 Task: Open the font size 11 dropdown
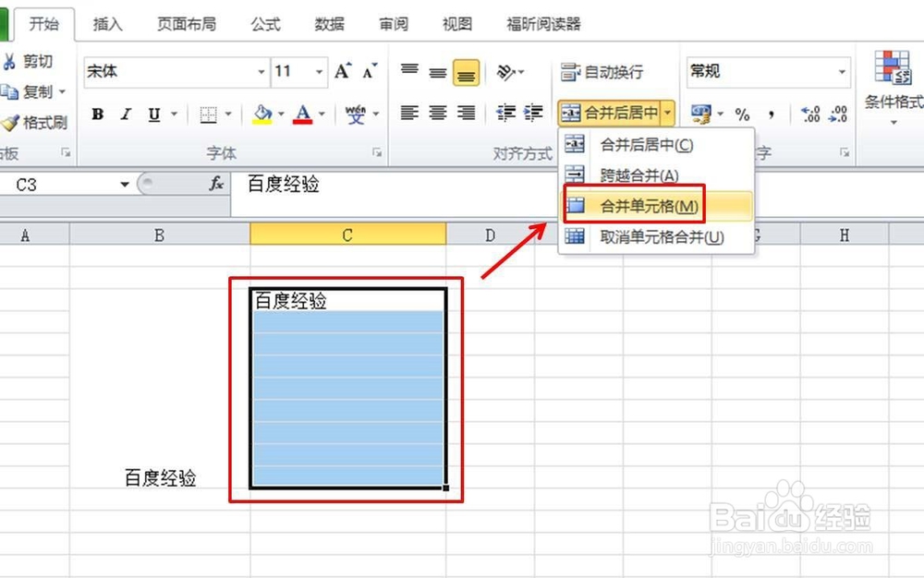coord(318,71)
